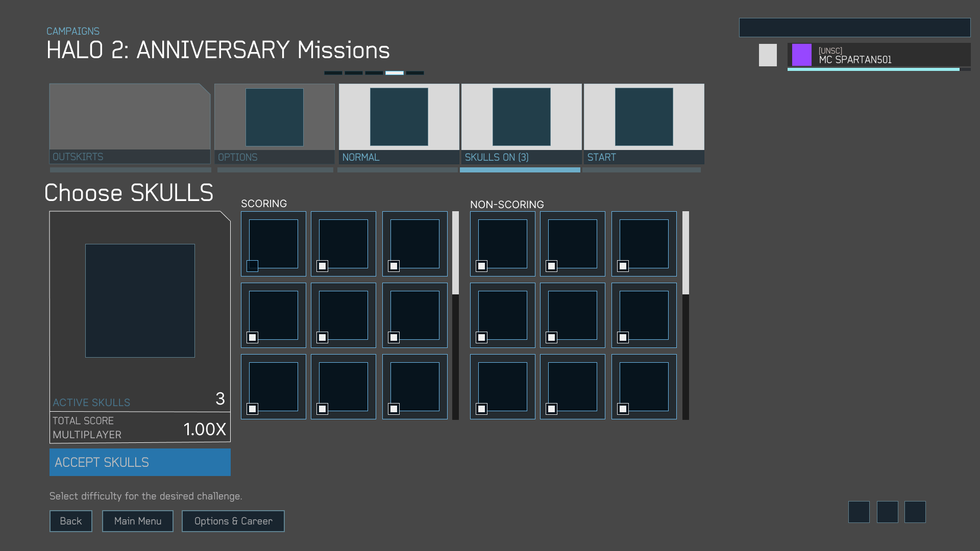
Task: Select the second-row, third-column SCORING skull tile
Action: point(415,315)
